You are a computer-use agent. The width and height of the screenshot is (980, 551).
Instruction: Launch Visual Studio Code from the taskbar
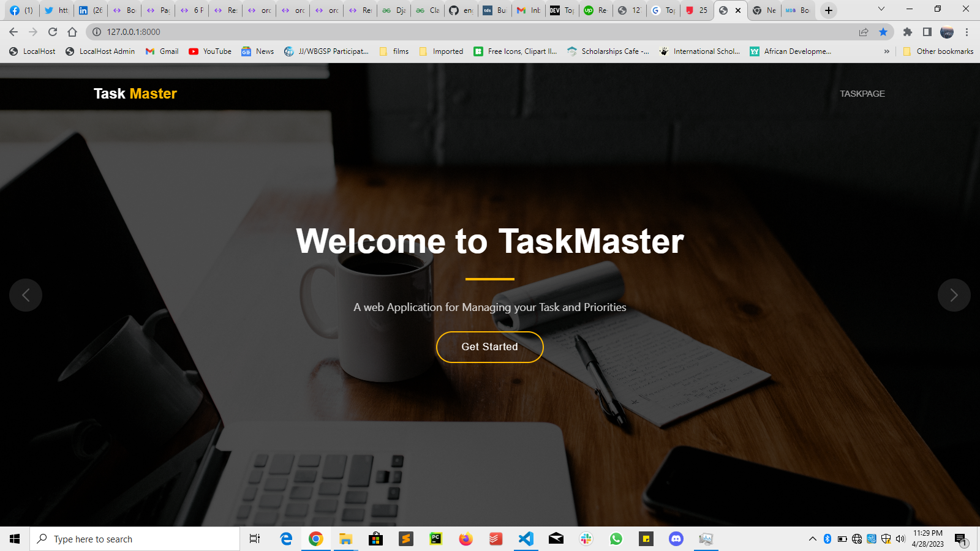click(x=526, y=539)
